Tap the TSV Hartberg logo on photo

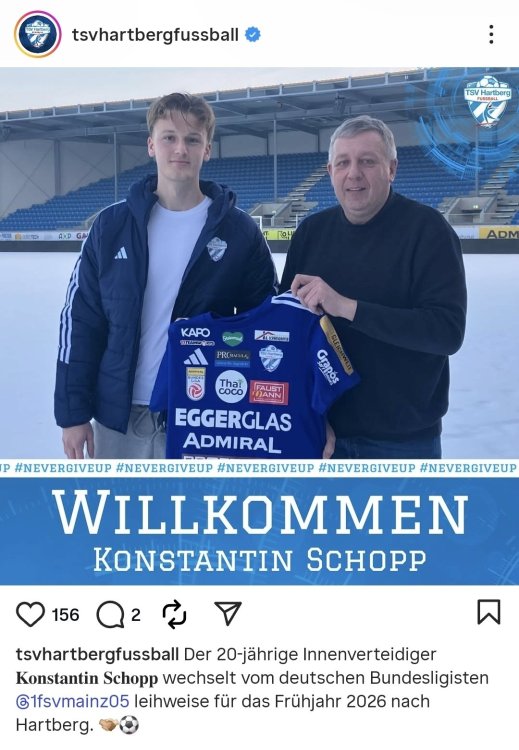[x=488, y=100]
